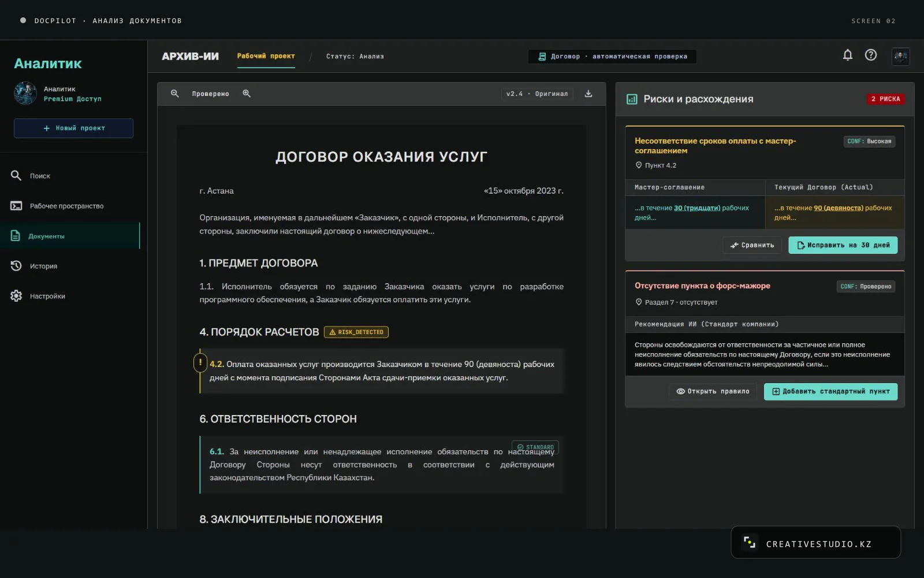This screenshot has width=924, height=578.
Task: Click heading 4. ПОРЯДОК РАСЧЕТОВ
Action: [259, 332]
